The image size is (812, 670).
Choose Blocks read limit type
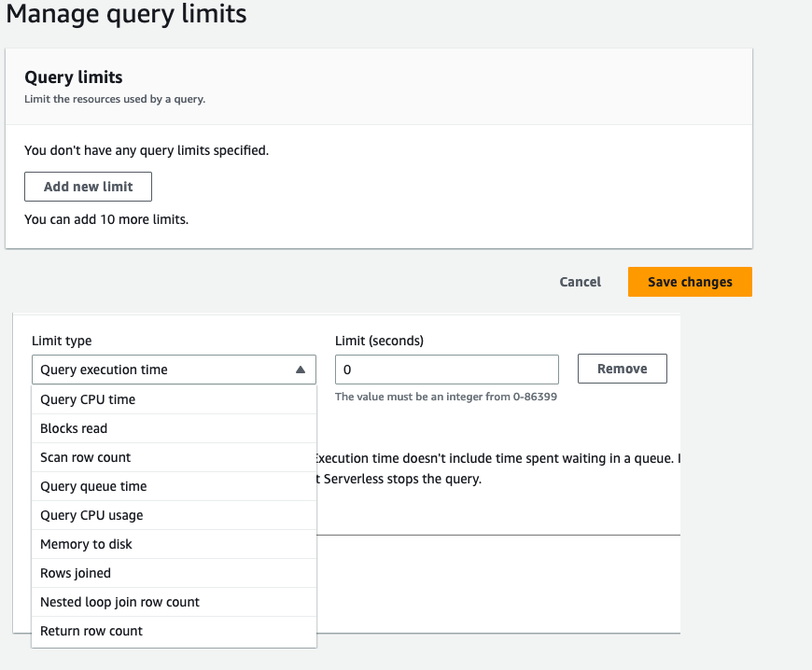(75, 427)
